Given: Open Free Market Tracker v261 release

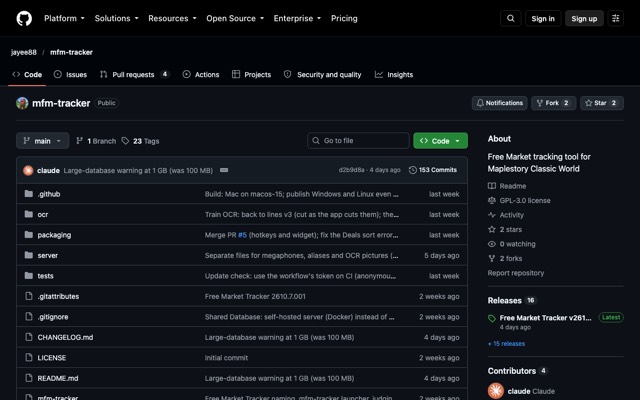Looking at the screenshot, I should [545, 318].
